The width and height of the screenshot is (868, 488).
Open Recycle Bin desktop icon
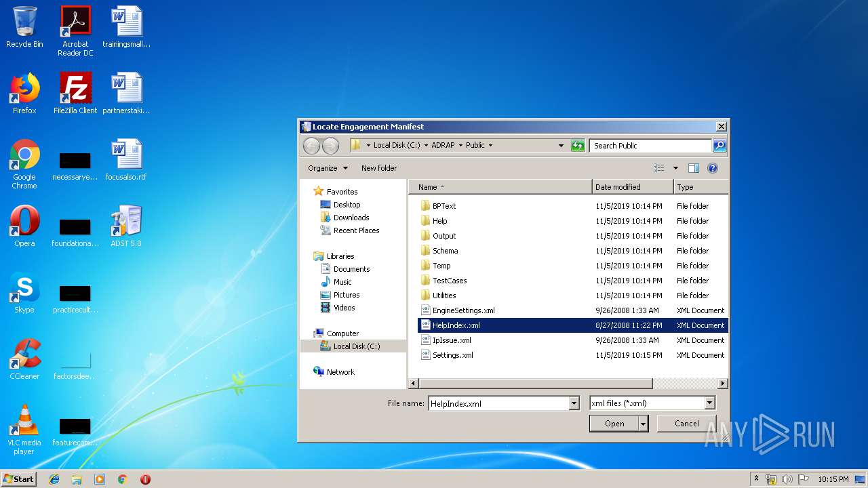click(x=24, y=27)
